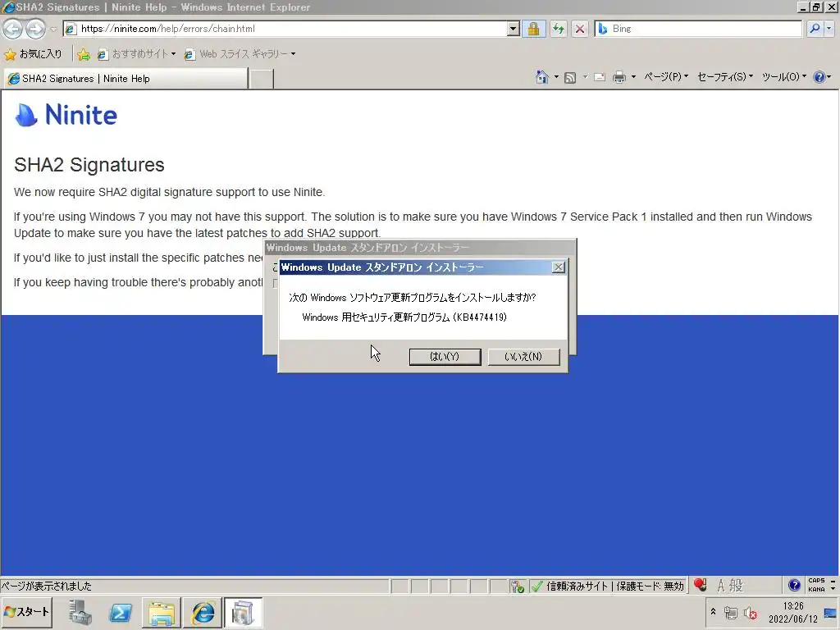Click the Ninite logo

pyautogui.click(x=66, y=115)
